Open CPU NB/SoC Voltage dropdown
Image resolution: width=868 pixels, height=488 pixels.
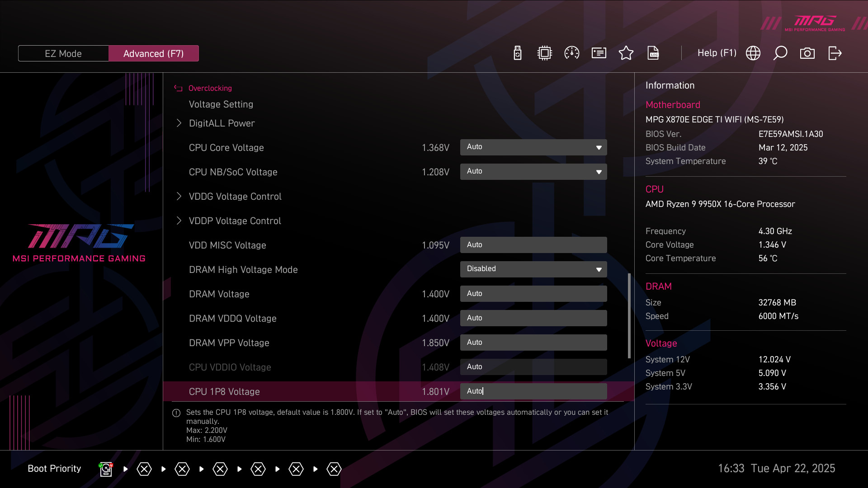click(533, 172)
